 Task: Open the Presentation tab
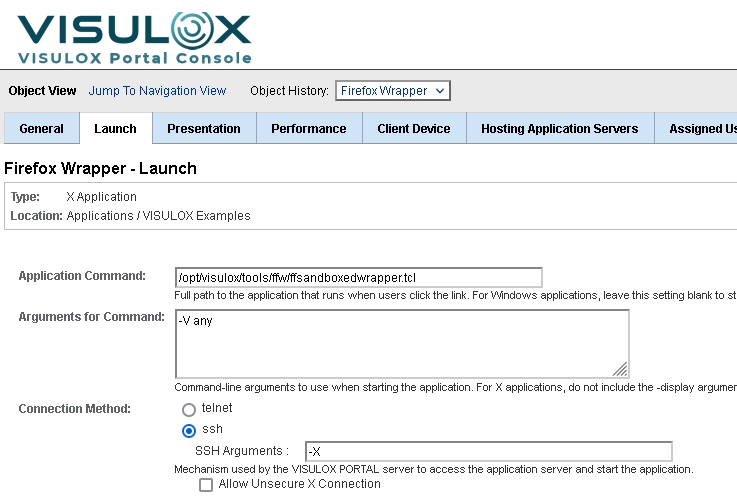[204, 129]
